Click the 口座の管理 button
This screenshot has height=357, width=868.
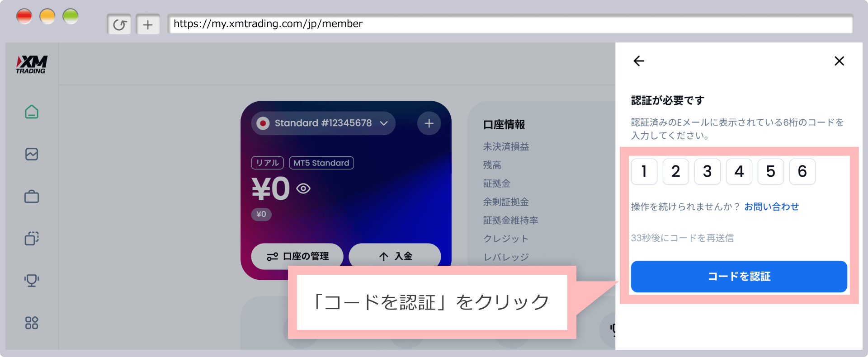(297, 256)
